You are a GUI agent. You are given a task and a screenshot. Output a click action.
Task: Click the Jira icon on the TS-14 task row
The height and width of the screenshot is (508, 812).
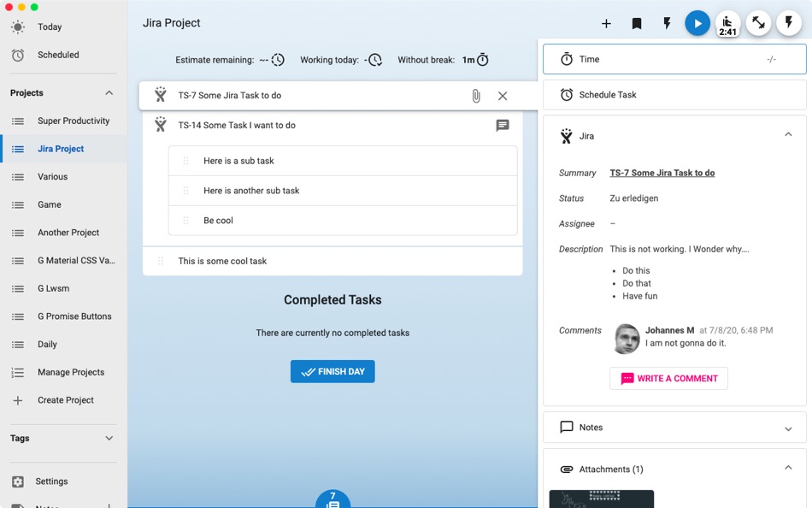click(x=161, y=124)
